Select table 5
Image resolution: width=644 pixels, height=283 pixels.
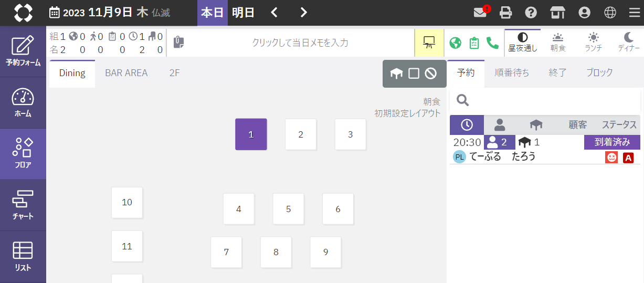tap(288, 209)
